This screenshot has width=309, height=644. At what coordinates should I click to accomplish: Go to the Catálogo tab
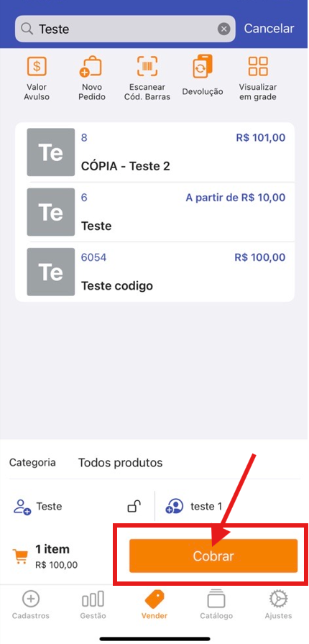[216, 604]
